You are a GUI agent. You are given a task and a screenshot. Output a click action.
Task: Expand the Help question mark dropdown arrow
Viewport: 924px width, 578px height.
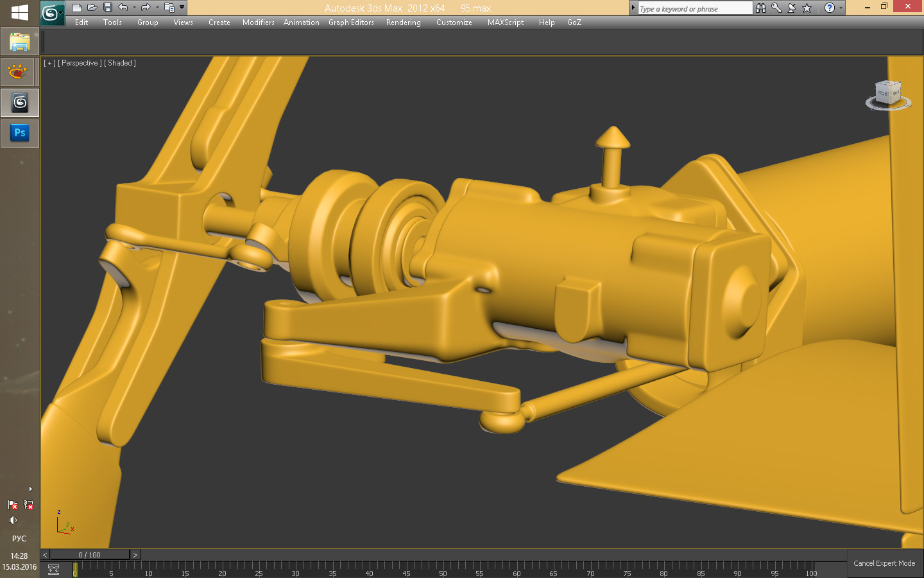pyautogui.click(x=841, y=8)
